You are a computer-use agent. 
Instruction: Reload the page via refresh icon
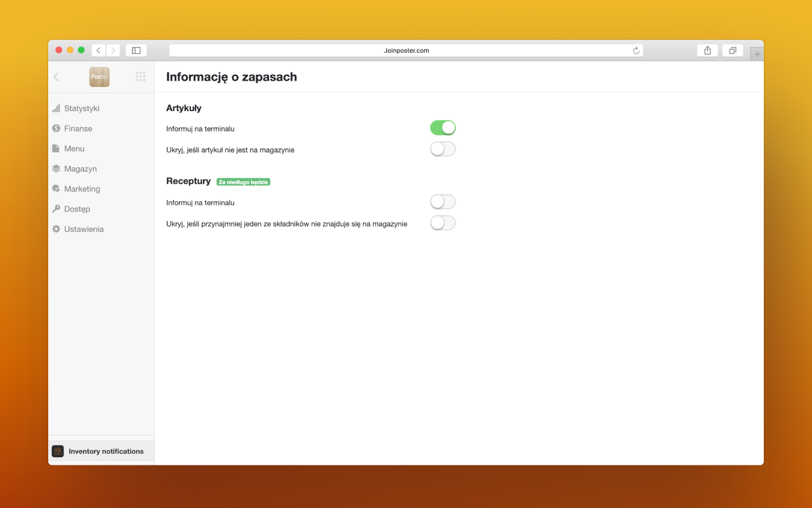[636, 50]
